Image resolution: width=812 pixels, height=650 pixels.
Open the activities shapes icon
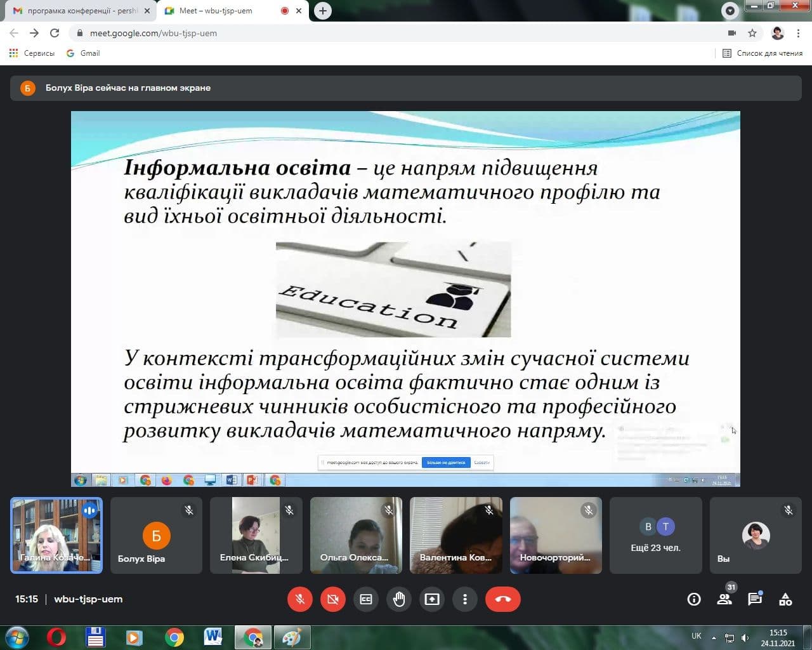pyautogui.click(x=785, y=599)
